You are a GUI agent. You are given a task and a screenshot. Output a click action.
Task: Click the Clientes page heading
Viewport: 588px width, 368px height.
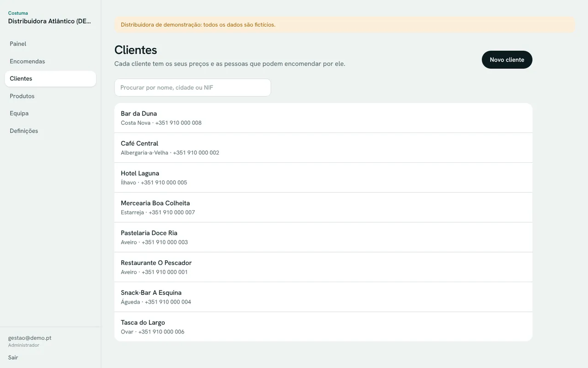coord(136,50)
